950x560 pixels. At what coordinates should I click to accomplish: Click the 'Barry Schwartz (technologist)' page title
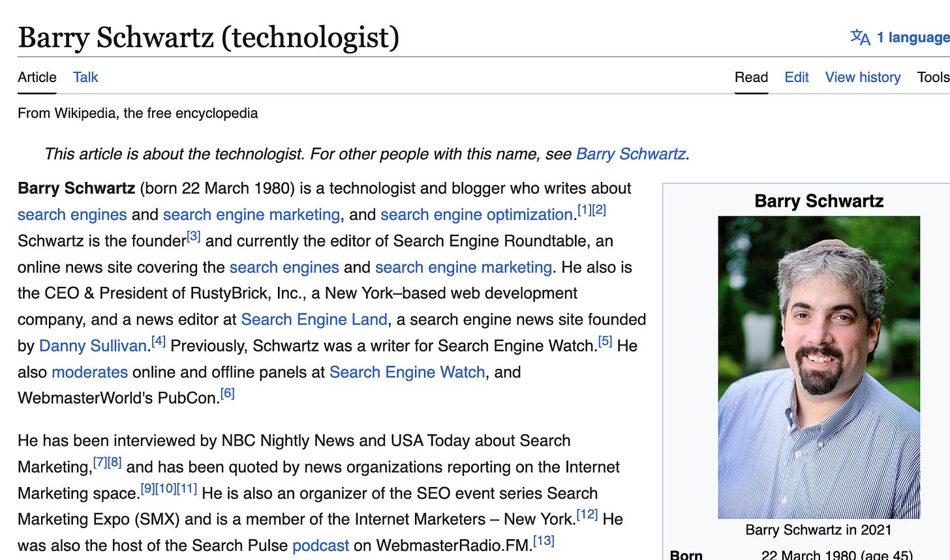[x=209, y=37]
